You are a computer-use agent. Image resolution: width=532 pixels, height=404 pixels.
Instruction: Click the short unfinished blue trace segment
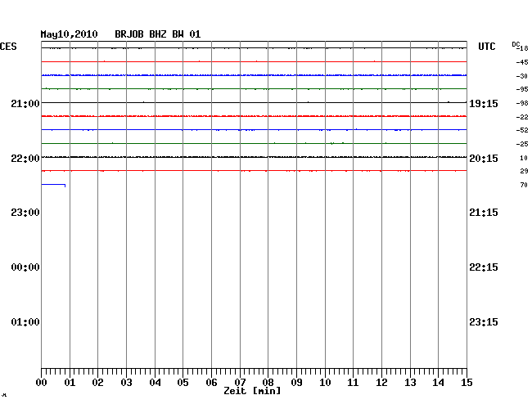(x=53, y=185)
